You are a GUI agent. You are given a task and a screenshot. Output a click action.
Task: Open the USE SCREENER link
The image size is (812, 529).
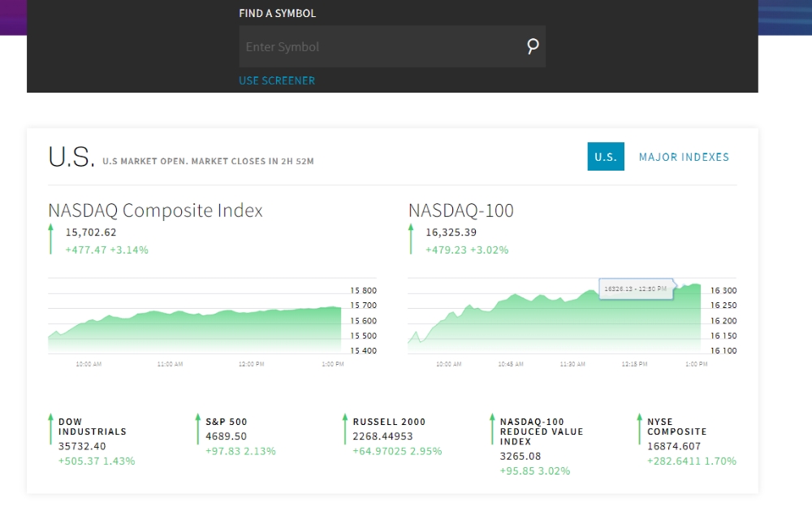point(277,80)
